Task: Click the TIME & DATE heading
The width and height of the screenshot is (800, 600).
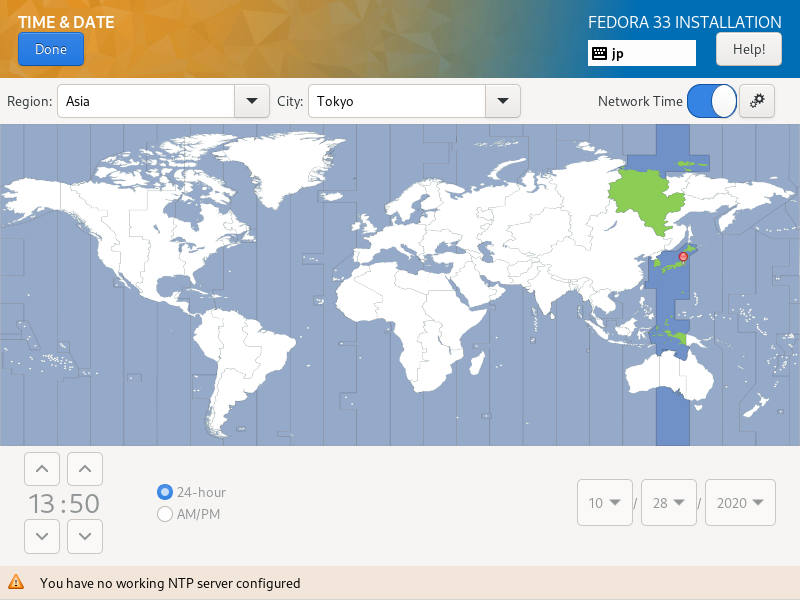Action: (x=66, y=22)
